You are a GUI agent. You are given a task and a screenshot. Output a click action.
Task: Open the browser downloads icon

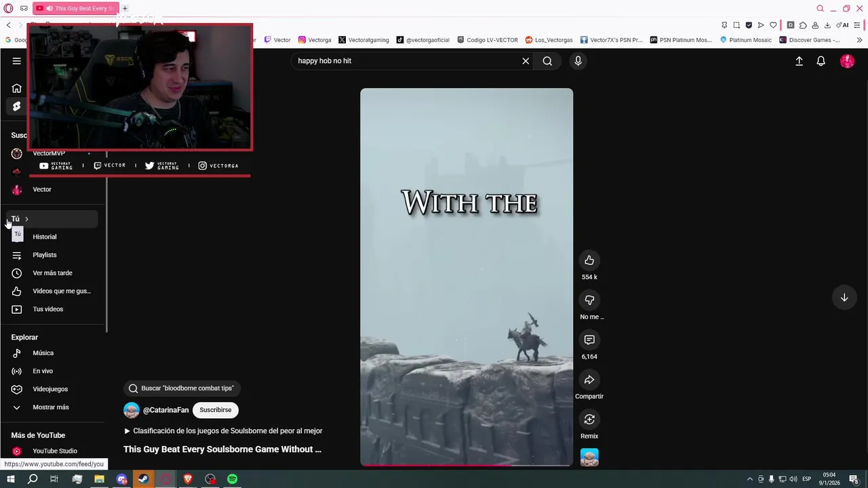[x=827, y=25]
